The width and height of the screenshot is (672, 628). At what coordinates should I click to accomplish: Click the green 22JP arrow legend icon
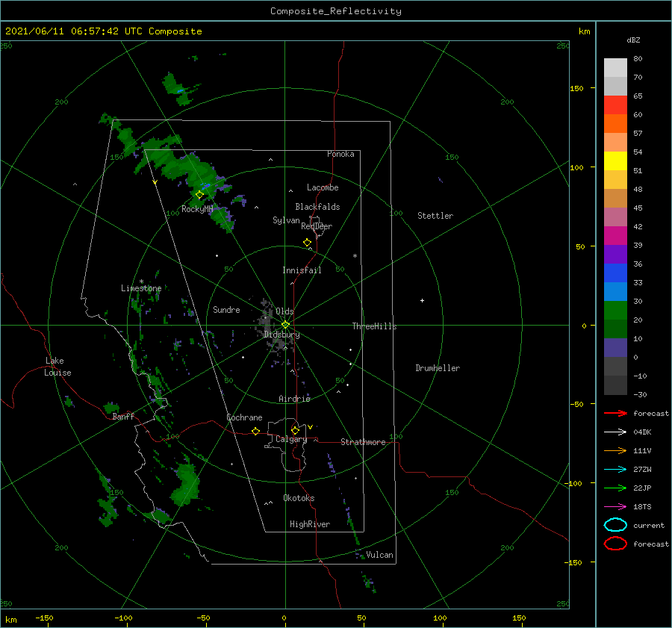tap(615, 488)
